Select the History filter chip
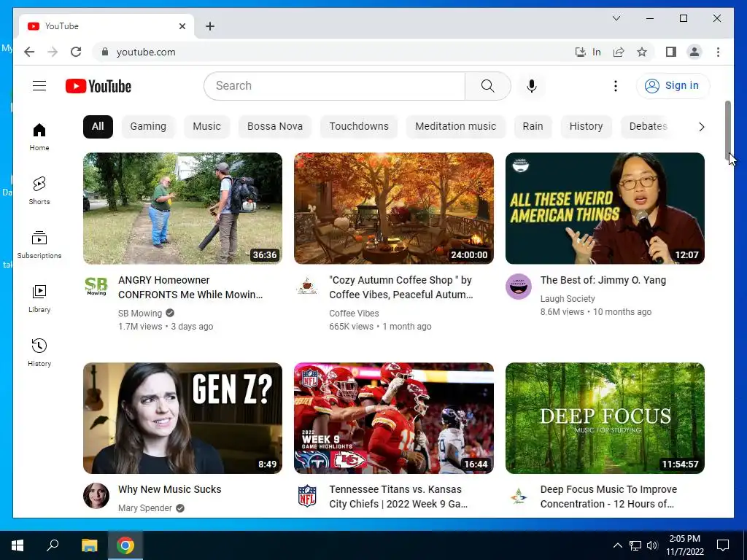Screen dimensions: 747x560 coord(586,127)
